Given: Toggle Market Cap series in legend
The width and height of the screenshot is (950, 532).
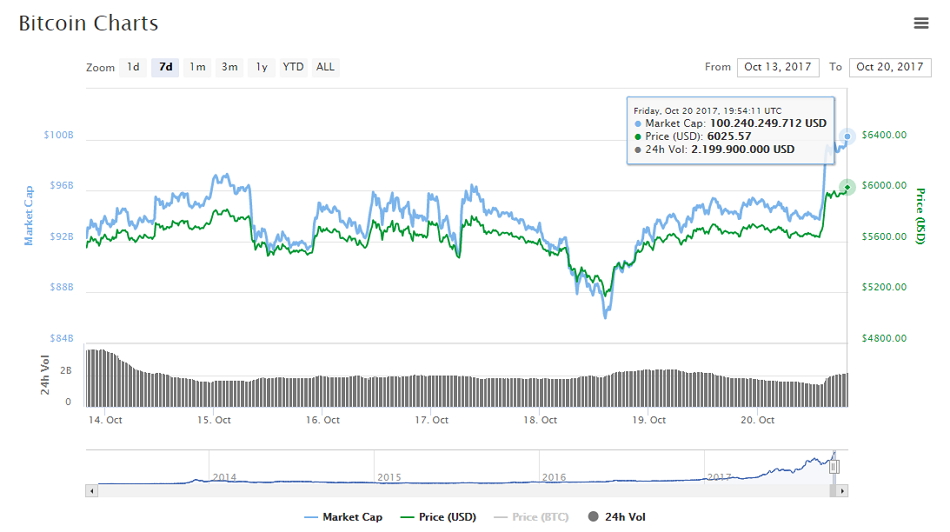Looking at the screenshot, I should click(x=343, y=517).
